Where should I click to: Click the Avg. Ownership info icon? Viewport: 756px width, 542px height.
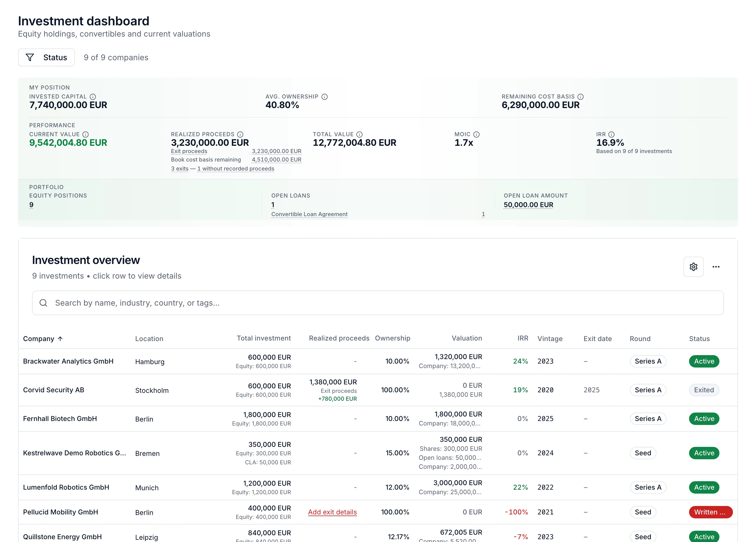[325, 97]
